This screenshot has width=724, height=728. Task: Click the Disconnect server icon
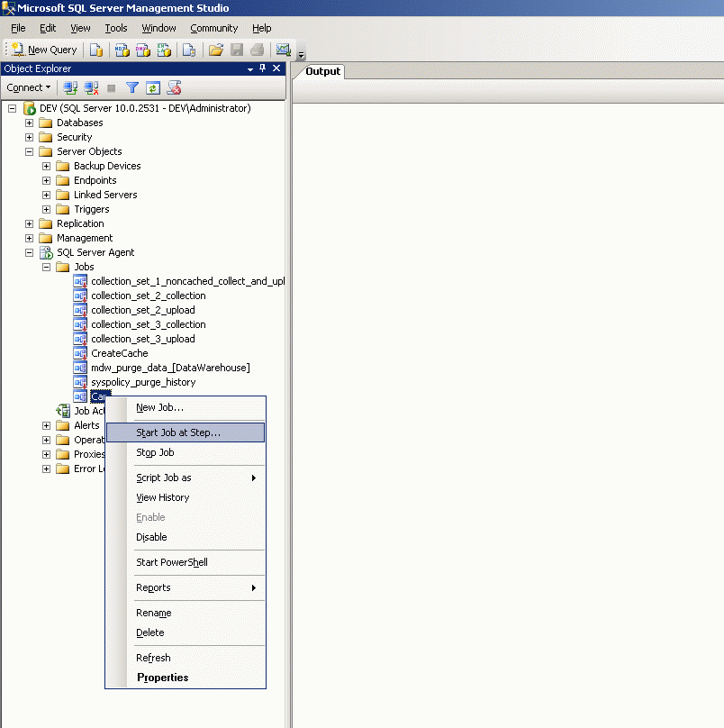[x=91, y=87]
